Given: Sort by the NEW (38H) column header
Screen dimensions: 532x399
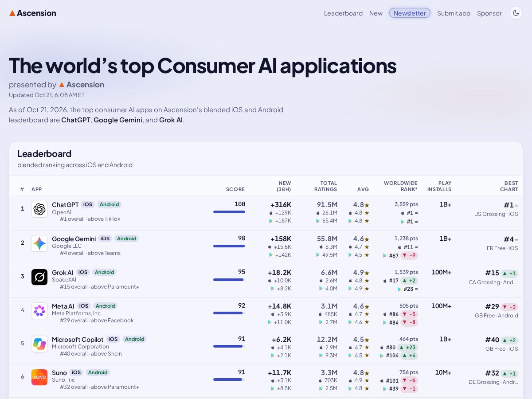Looking at the screenshot, I should pyautogui.click(x=284, y=186).
